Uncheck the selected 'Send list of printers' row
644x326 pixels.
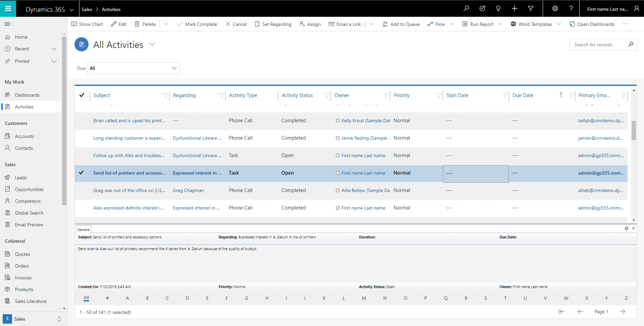tap(82, 173)
